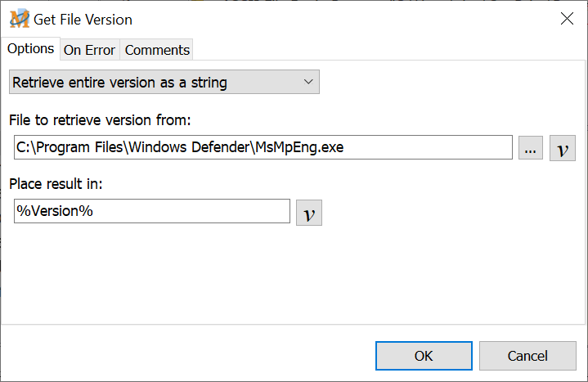Click the empty footer area left of OK
The image size is (588, 382).
tap(188, 356)
